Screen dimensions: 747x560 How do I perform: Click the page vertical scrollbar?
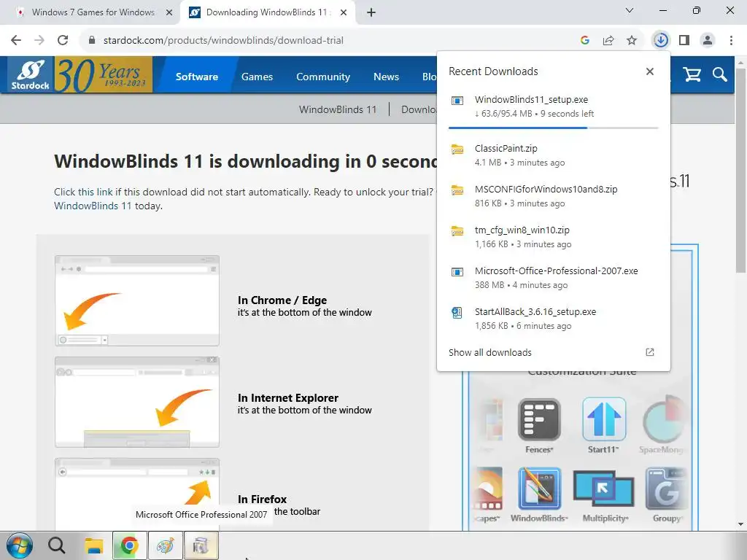pyautogui.click(x=741, y=171)
